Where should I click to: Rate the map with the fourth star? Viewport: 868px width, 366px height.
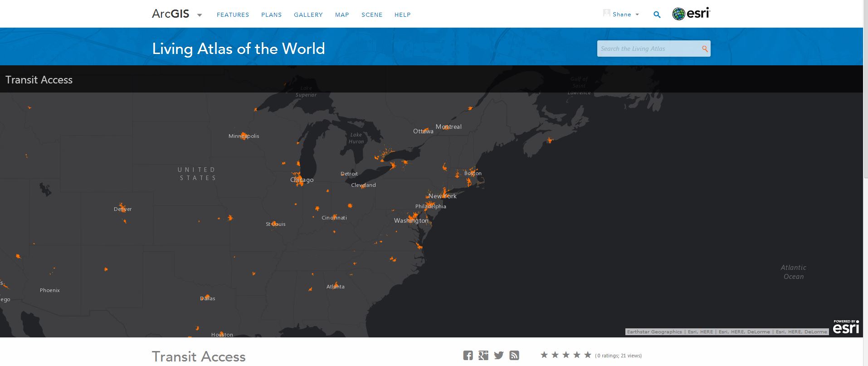[577, 355]
